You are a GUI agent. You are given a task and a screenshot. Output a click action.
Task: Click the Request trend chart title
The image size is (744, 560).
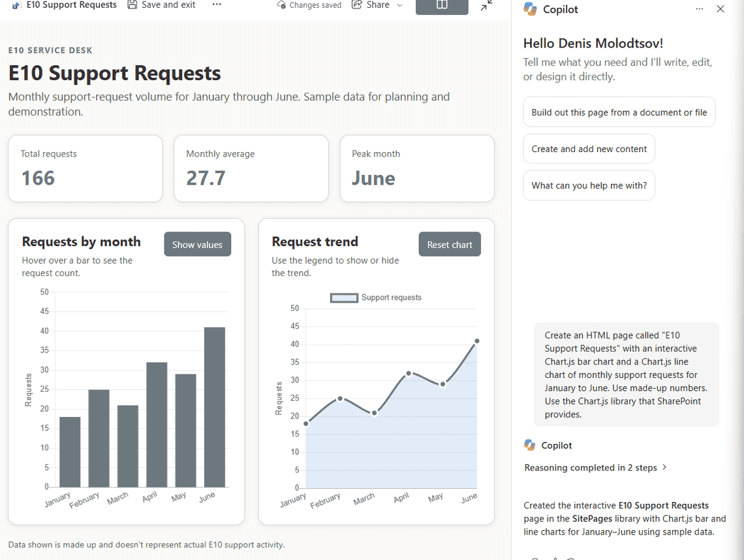pos(315,241)
